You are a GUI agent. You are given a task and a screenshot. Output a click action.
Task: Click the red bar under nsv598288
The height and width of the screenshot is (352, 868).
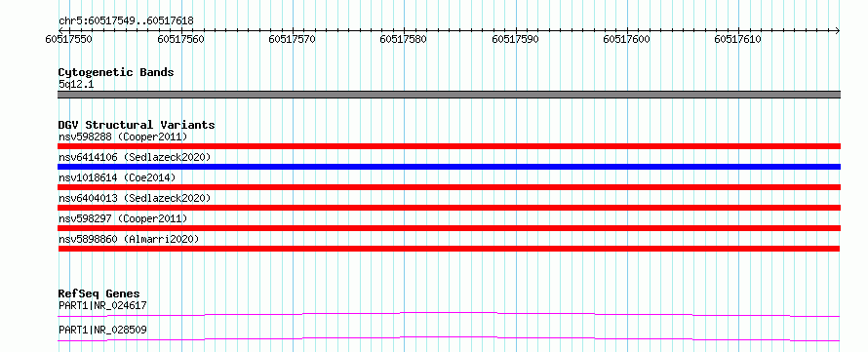(449, 146)
